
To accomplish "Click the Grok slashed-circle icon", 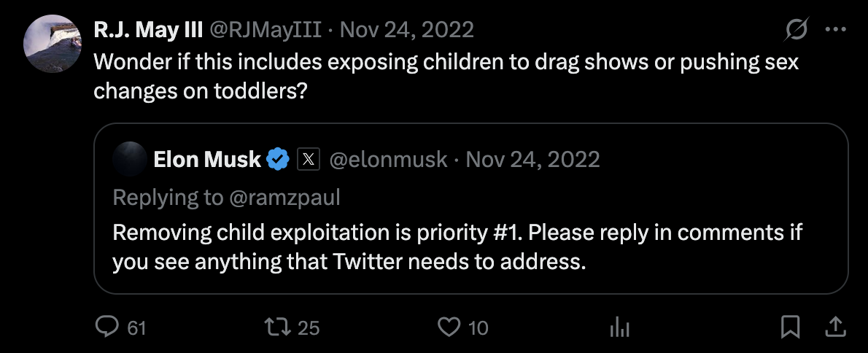I will pos(796,30).
